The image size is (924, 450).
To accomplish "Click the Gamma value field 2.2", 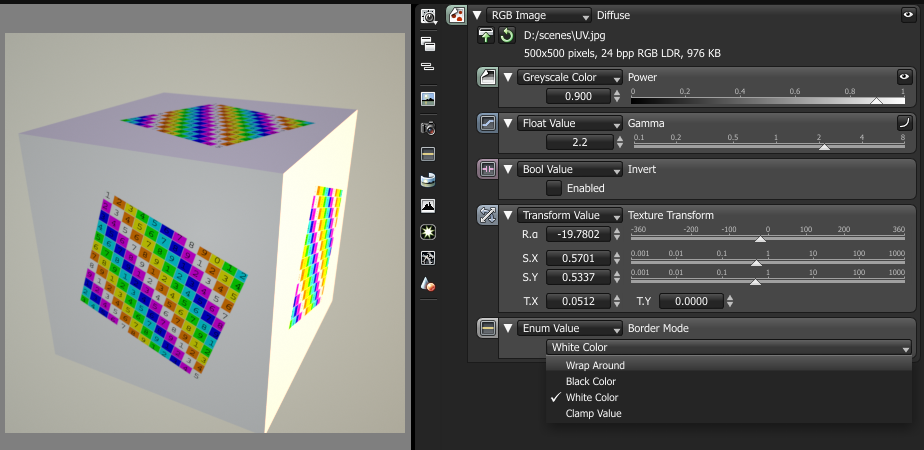I will 578,142.
